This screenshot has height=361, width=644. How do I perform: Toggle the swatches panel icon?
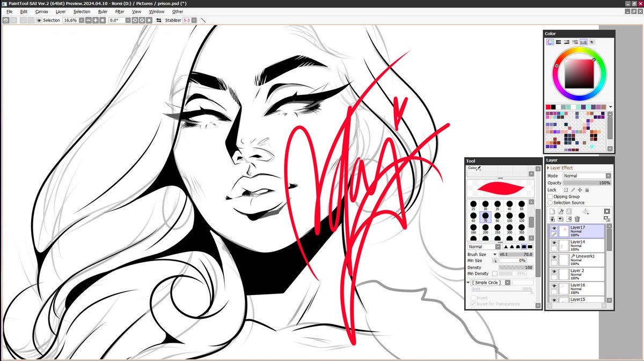pyautogui.click(x=583, y=42)
